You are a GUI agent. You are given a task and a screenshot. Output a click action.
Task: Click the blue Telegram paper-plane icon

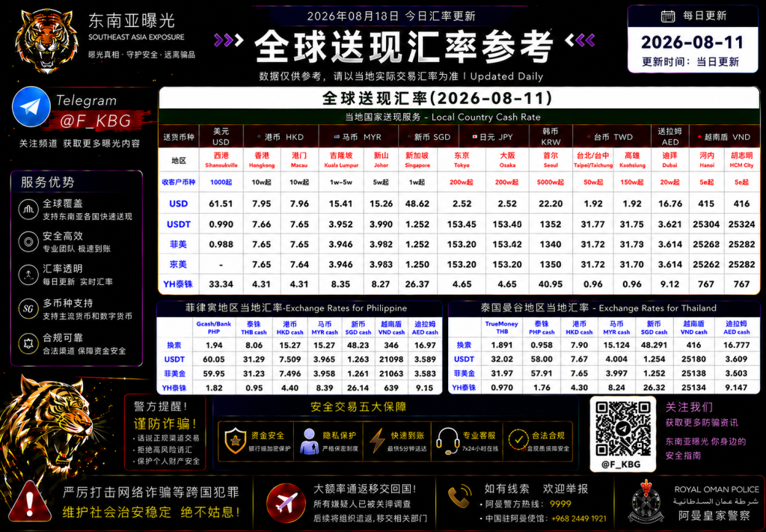[x=31, y=107]
